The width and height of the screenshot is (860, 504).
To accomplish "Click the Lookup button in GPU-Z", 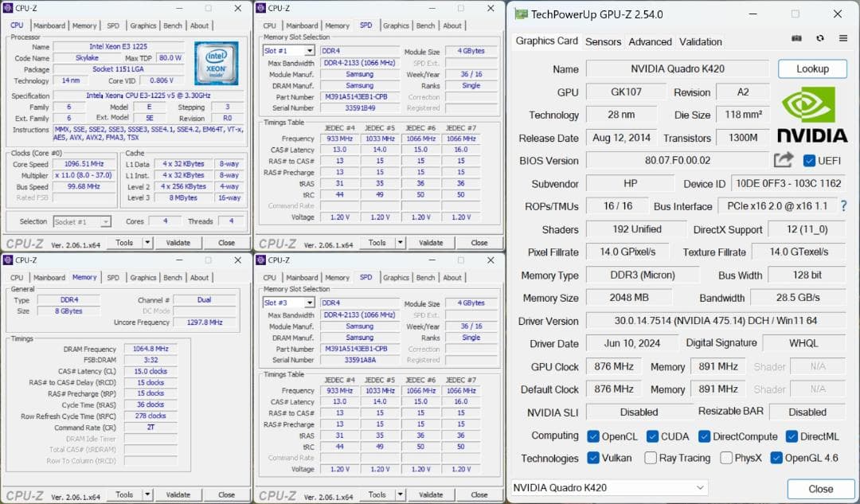I will point(811,68).
